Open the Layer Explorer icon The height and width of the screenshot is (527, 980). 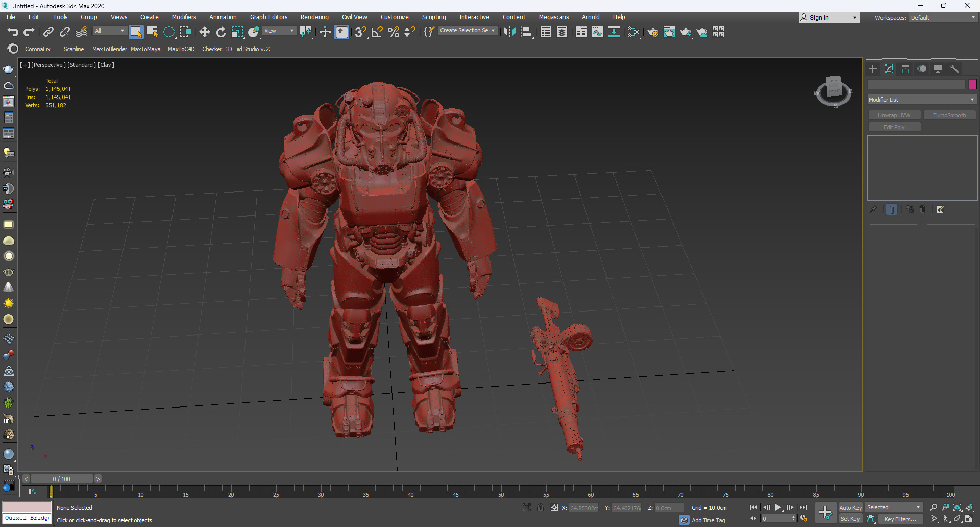click(562, 32)
